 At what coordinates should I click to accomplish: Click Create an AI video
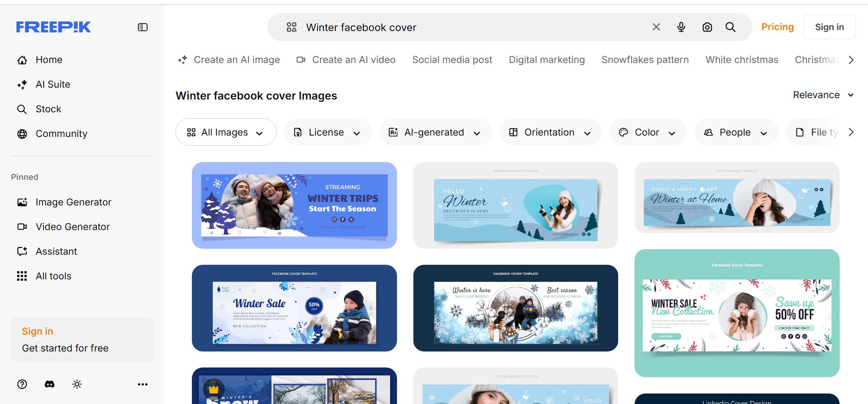coord(346,60)
